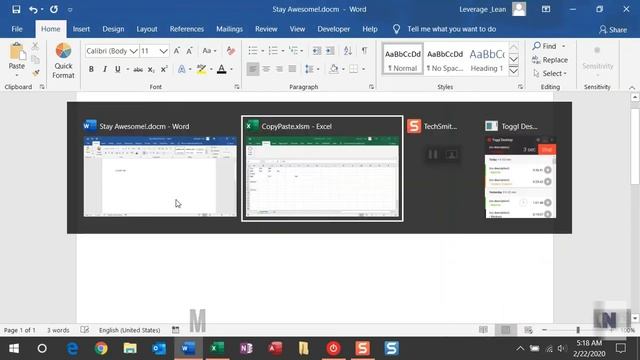This screenshot has height=360, width=640.
Task: Apply superscript formatting
Action: pos(164,69)
